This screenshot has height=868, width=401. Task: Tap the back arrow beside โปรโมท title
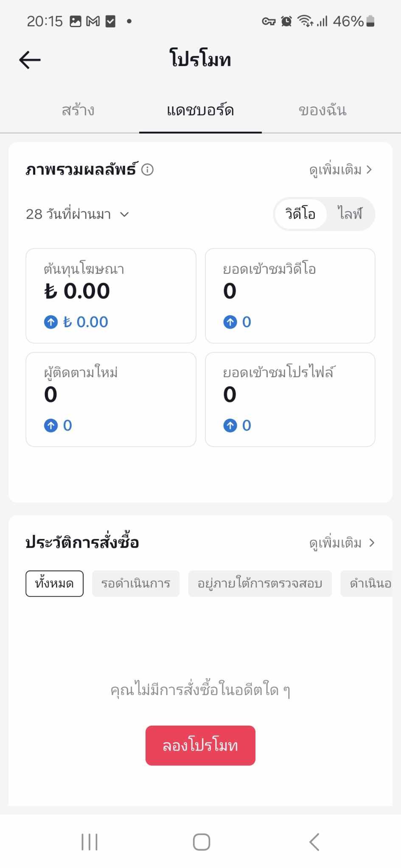30,60
